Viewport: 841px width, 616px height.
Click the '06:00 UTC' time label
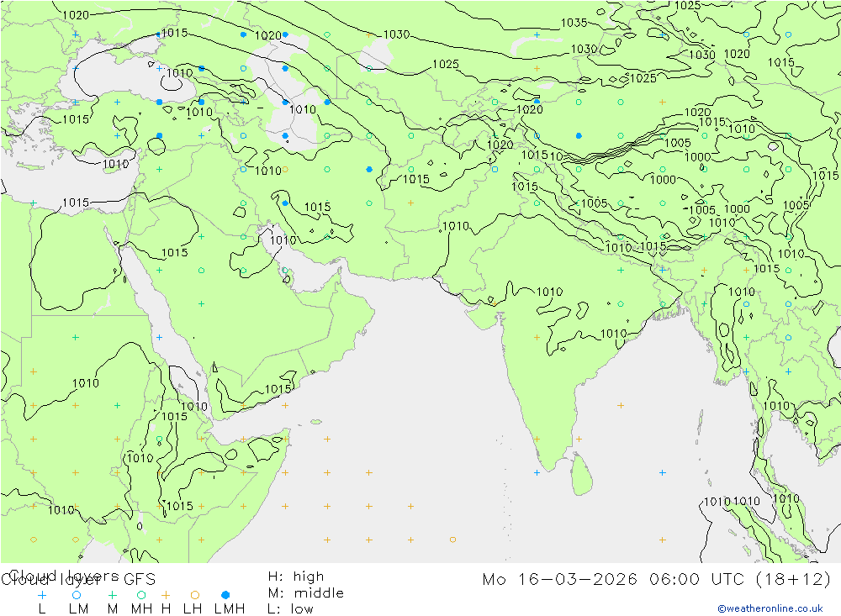coord(696,580)
